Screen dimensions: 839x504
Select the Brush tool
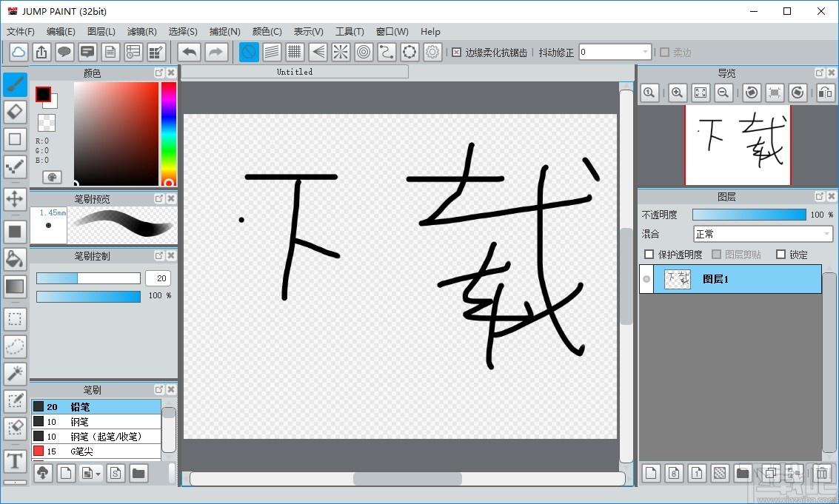coord(15,84)
